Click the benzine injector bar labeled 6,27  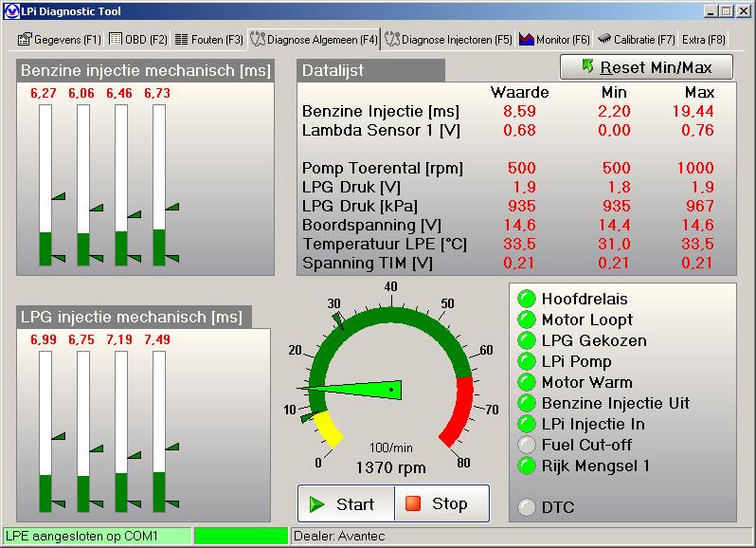pyautogui.click(x=45, y=185)
